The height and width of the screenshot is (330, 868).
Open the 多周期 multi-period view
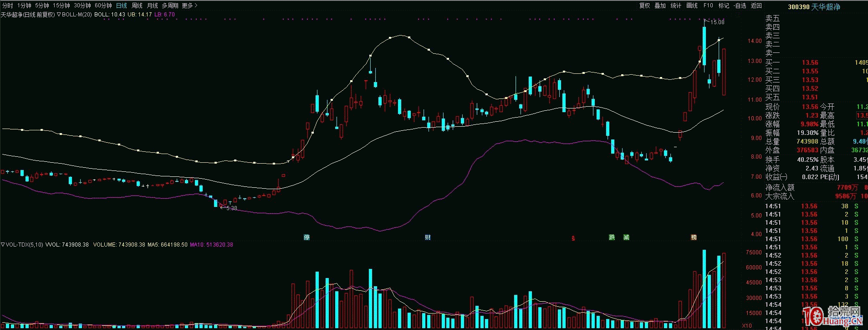[170, 5]
